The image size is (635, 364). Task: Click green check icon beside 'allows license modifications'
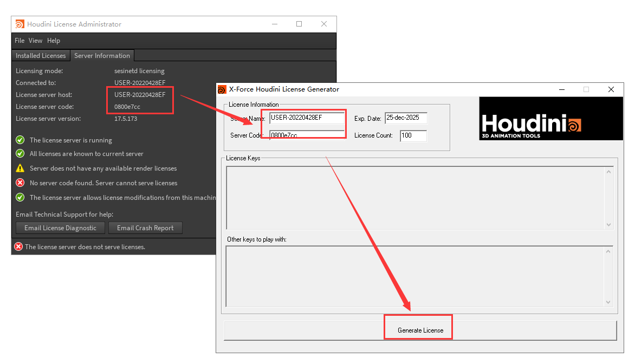pyautogui.click(x=20, y=197)
